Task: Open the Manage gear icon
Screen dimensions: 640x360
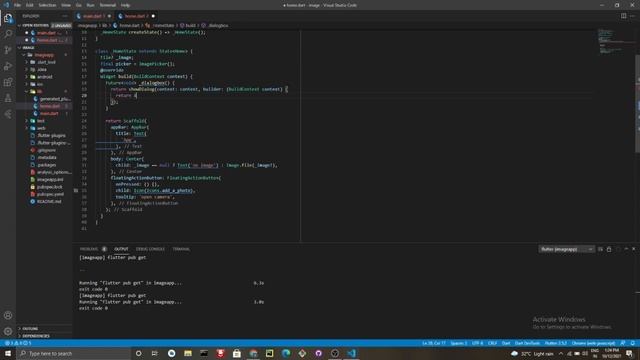Action: (x=8, y=331)
